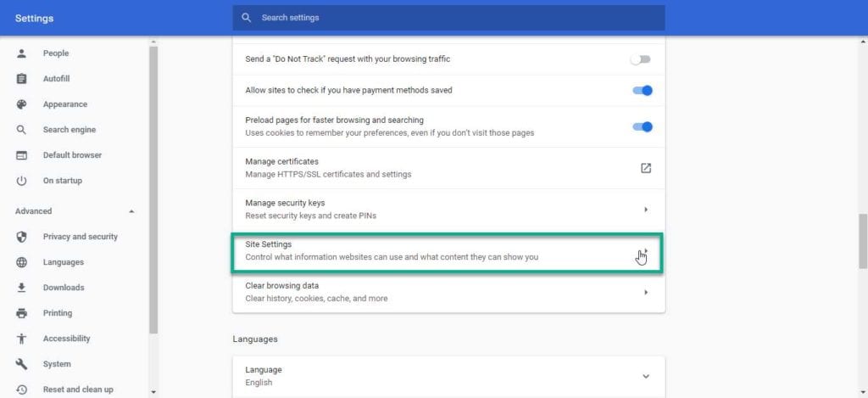Toggle the Do Not Track request switch
The width and height of the screenshot is (868, 398).
(x=642, y=59)
